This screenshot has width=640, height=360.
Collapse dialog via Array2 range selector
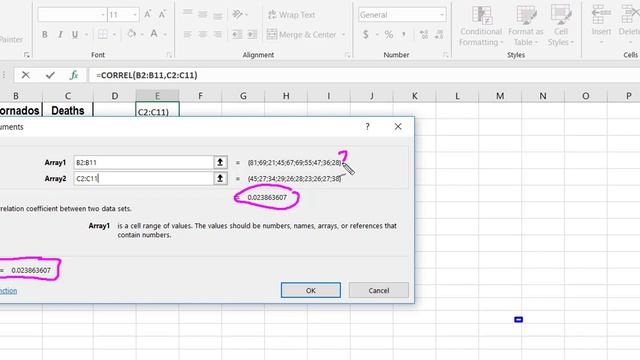pyautogui.click(x=220, y=178)
